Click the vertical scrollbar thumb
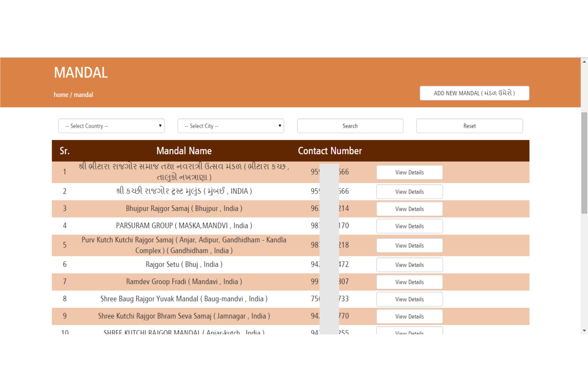This screenshot has width=588, height=392. [x=584, y=163]
